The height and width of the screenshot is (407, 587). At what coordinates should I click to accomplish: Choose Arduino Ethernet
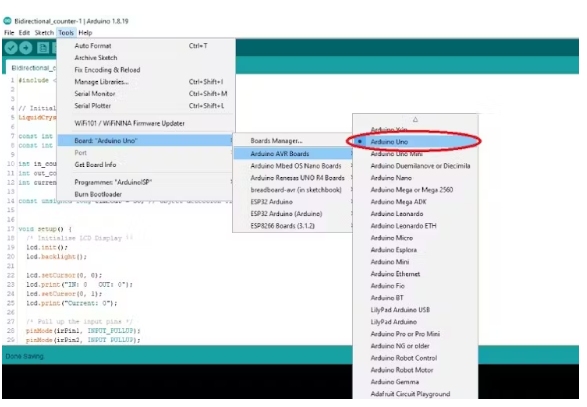(x=415, y=274)
